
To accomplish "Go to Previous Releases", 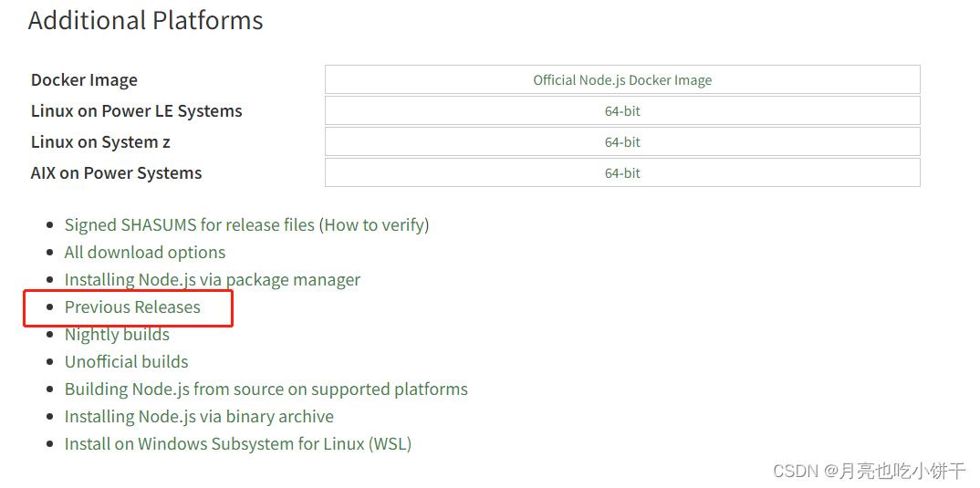I will tap(132, 306).
